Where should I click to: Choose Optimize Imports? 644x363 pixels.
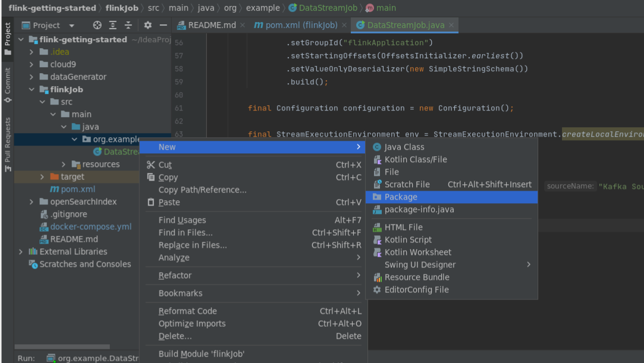point(253,324)
